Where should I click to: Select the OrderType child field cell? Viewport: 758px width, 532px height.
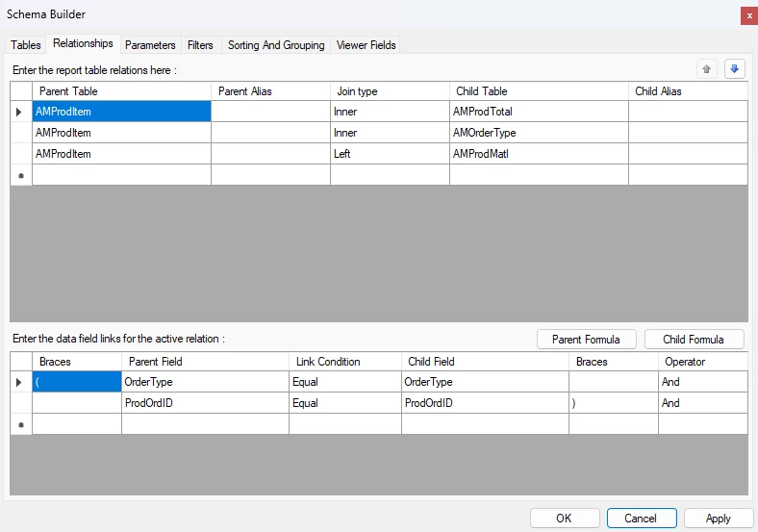tap(486, 382)
